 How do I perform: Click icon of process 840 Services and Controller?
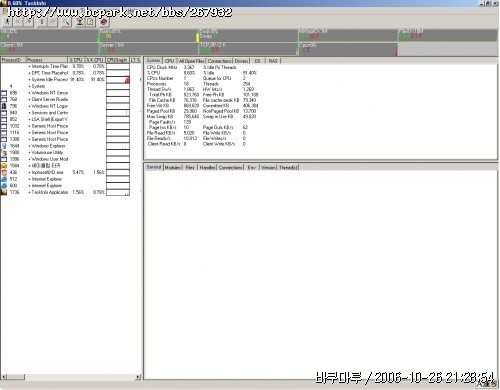point(4,113)
